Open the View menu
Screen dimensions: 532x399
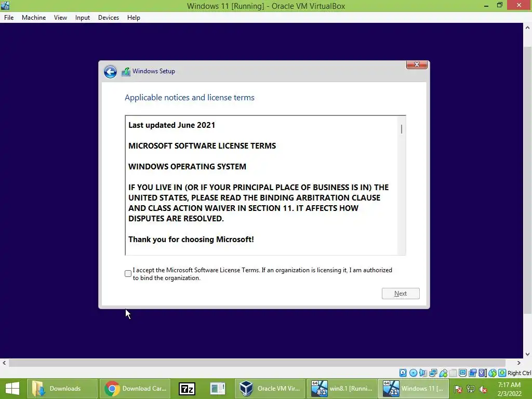pyautogui.click(x=60, y=18)
